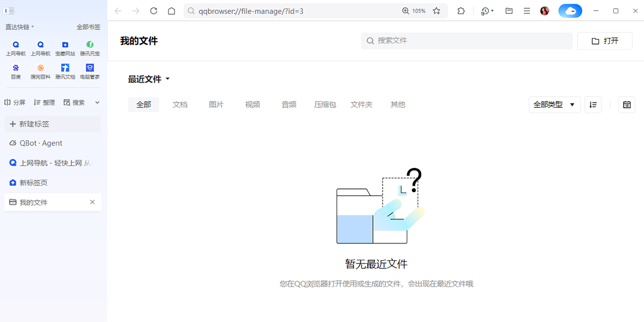Click the calendar date filter icon
This screenshot has width=644, height=322.
(627, 105)
